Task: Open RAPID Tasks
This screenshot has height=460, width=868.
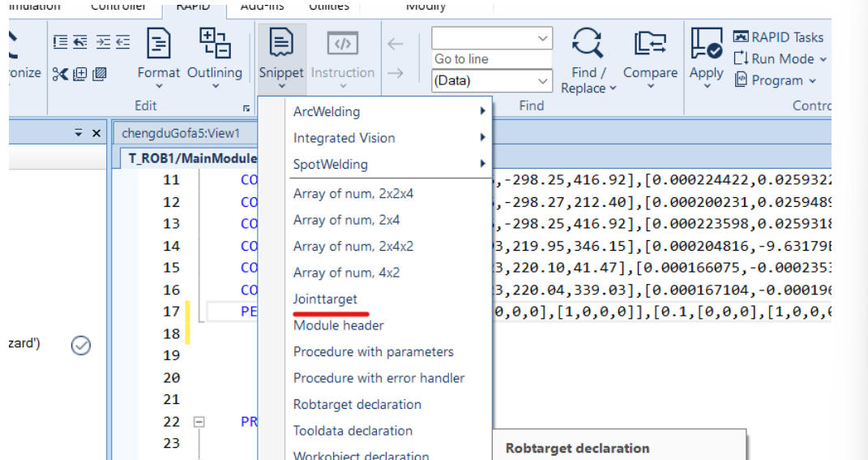Action: coord(777,37)
